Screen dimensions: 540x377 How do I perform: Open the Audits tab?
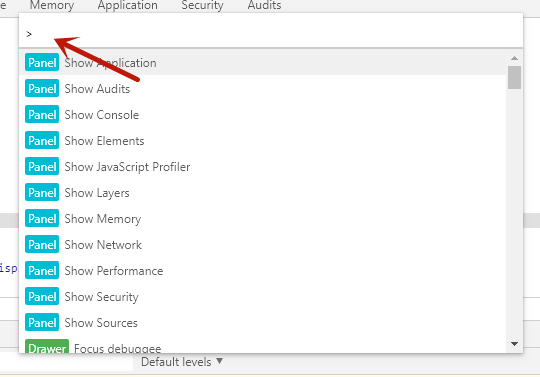pyautogui.click(x=264, y=5)
